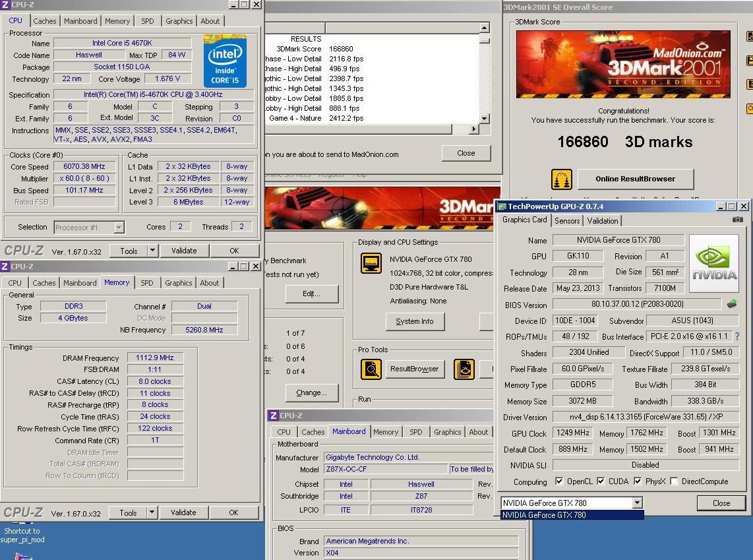Click the CPU-Z Mainboard window title icon

coord(273,416)
